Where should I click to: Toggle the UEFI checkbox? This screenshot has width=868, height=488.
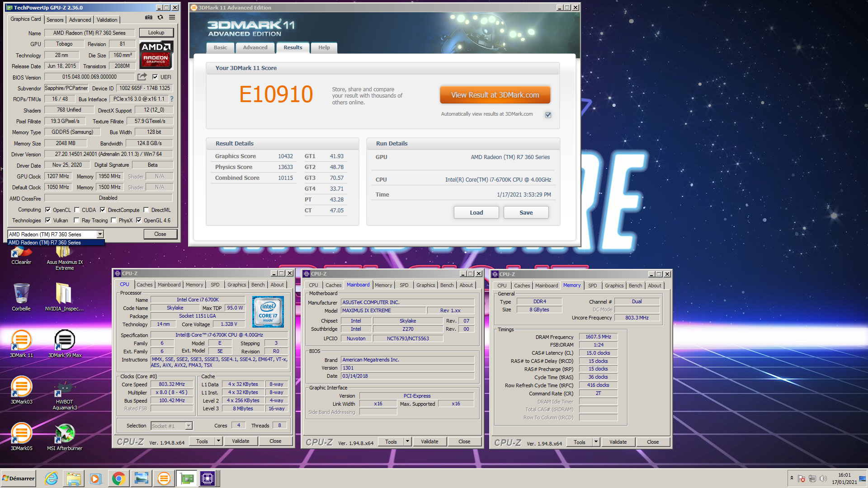click(155, 77)
